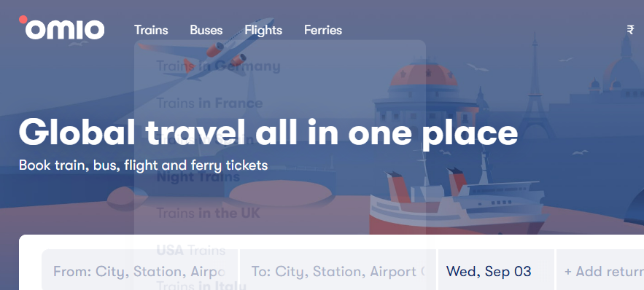This screenshot has width=644, height=290.
Task: Click the To destination input field
Action: [338, 270]
